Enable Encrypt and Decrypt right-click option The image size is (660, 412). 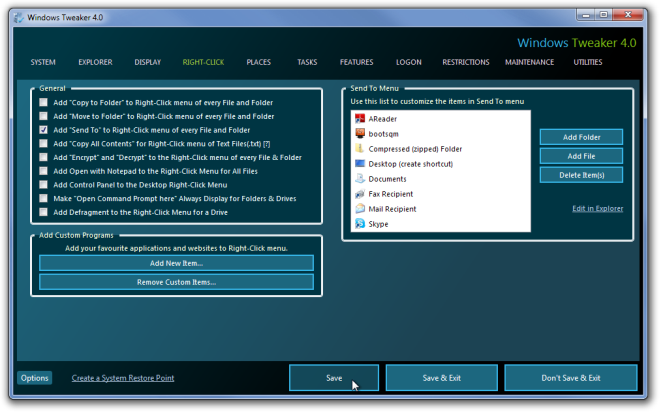[x=43, y=157]
